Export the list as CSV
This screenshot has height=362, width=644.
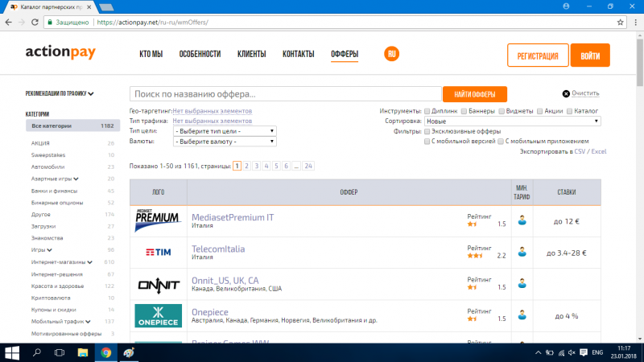(580, 151)
